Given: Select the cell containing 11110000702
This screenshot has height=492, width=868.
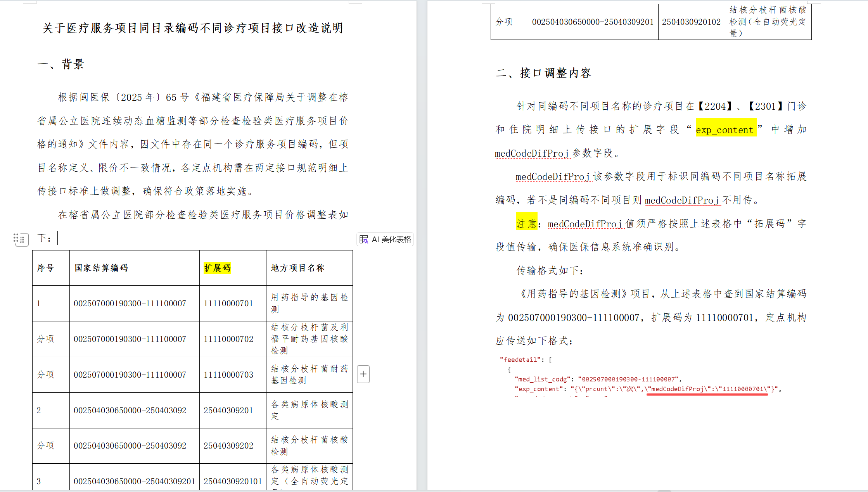Looking at the screenshot, I should pyautogui.click(x=228, y=339).
